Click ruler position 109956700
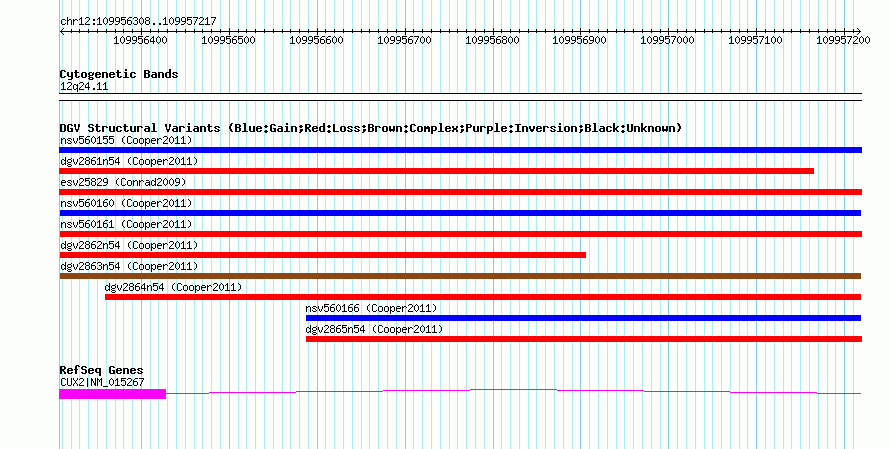This screenshot has height=449, width=890. tap(405, 40)
